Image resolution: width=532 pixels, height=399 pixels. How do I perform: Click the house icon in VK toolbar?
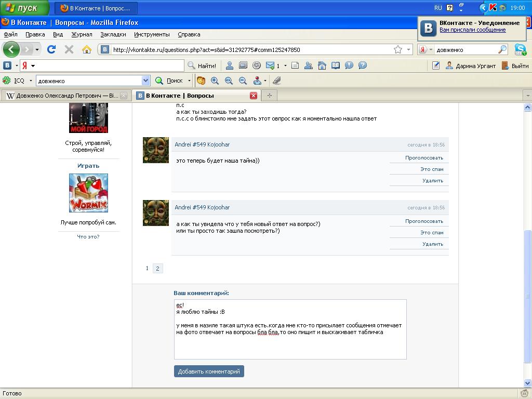click(322, 65)
